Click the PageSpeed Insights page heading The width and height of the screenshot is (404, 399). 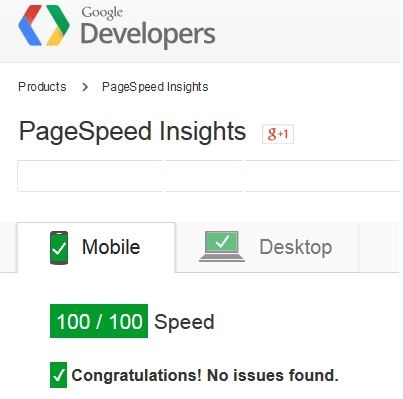(132, 132)
